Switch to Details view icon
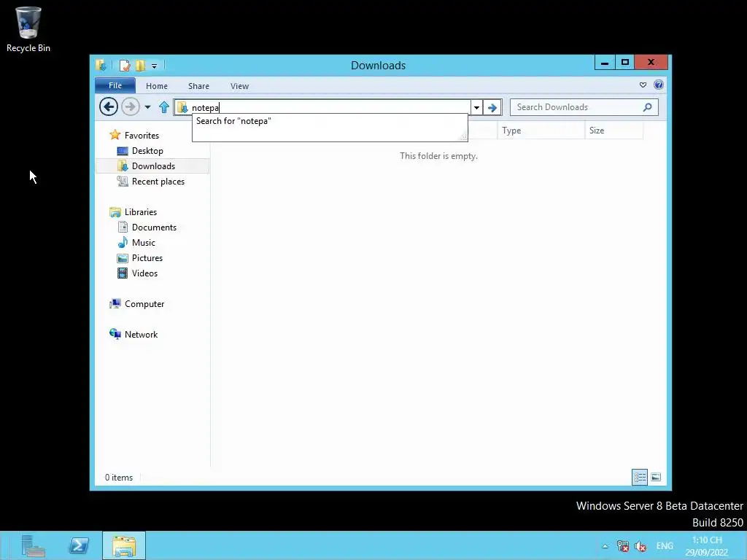The width and height of the screenshot is (747, 560). tap(639, 477)
